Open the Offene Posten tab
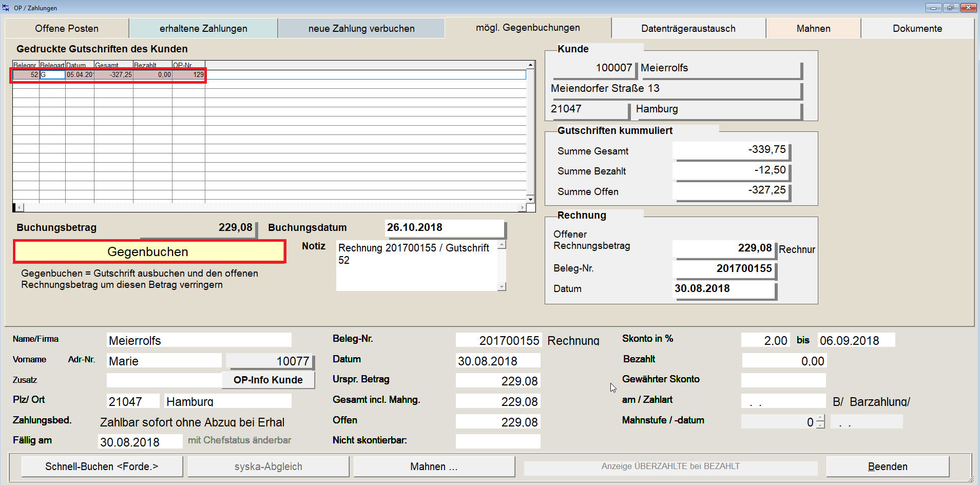 coord(67,28)
